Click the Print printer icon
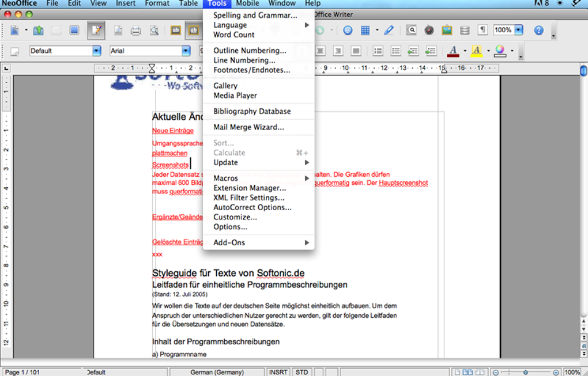Viewport: 588px width, 376px height. pos(135,30)
